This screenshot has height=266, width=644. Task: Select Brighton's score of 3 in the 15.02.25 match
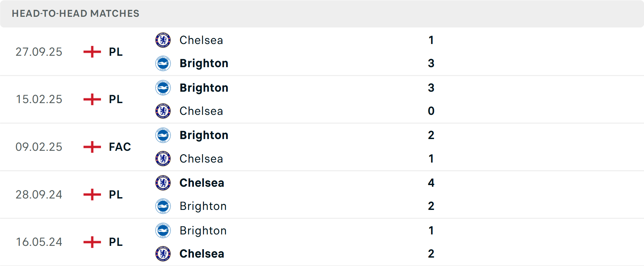click(432, 88)
